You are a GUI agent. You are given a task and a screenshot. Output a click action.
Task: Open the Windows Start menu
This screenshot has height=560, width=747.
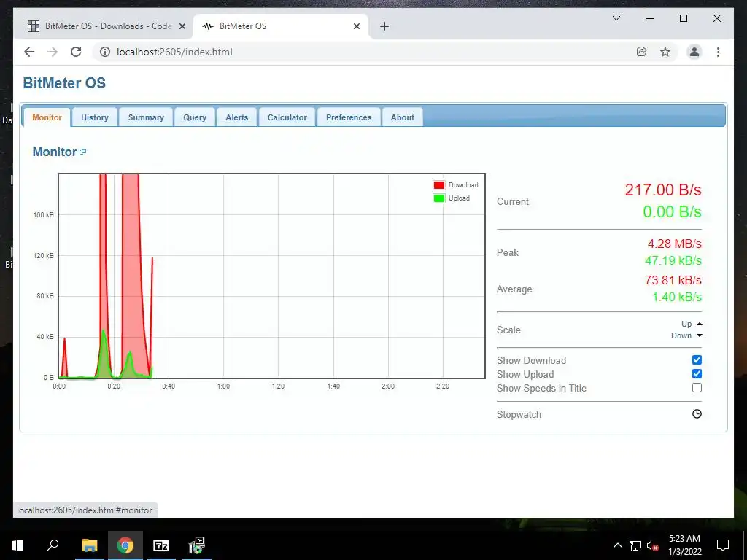click(x=18, y=545)
